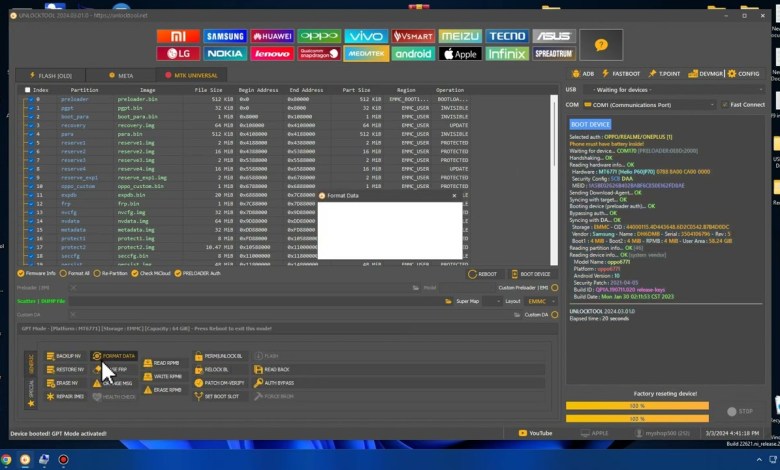780x470 pixels.
Task: Select the ASUS brand logo
Action: coord(554,36)
